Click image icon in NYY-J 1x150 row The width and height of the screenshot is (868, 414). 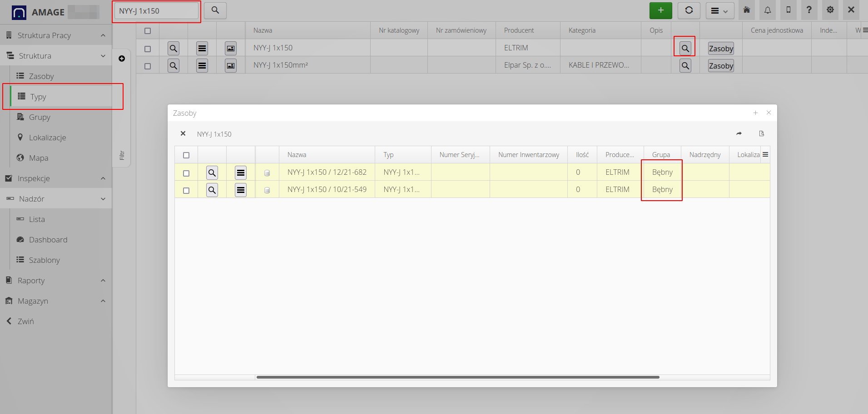pos(231,48)
